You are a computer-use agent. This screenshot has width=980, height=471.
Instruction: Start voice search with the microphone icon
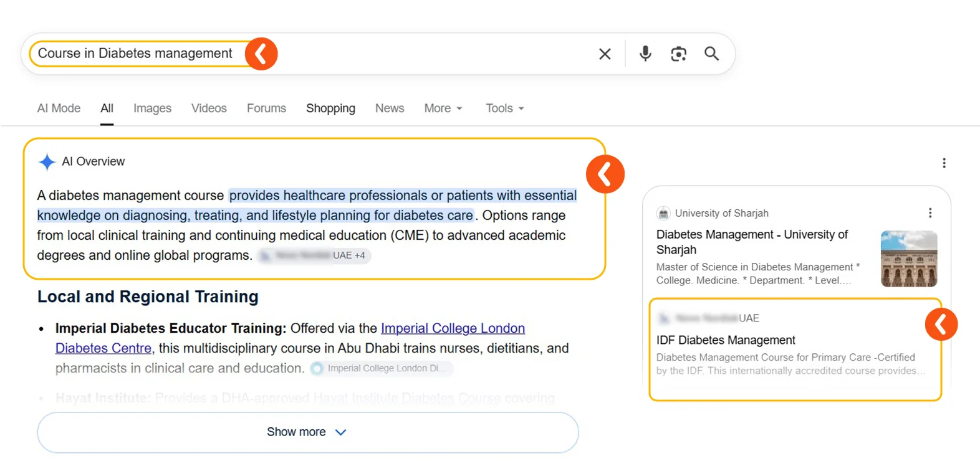(x=645, y=54)
